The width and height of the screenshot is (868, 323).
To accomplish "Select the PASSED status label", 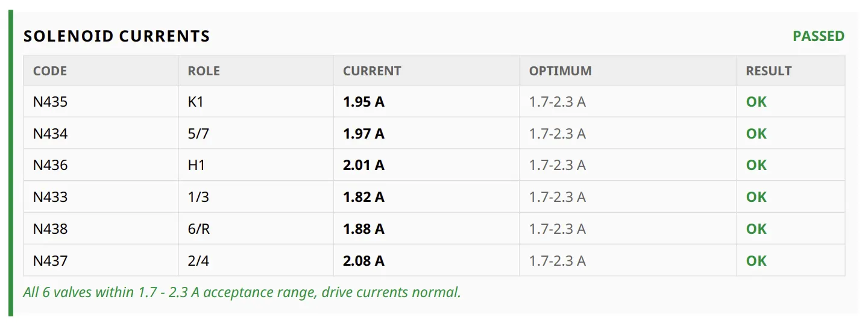I will (819, 36).
